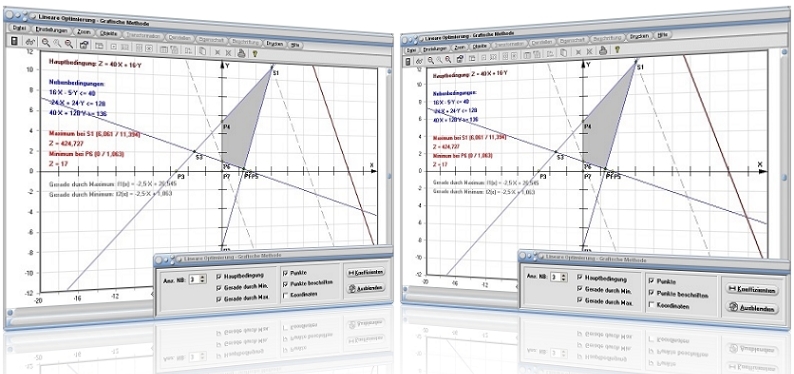
Task: Click the copy pages icon in the right window toolbar
Action: [563, 53]
